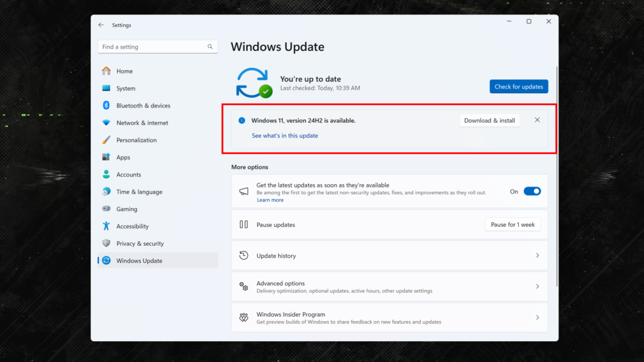The width and height of the screenshot is (644, 362).
Task: Click the Privacy & security shield icon
Action: [x=106, y=243]
